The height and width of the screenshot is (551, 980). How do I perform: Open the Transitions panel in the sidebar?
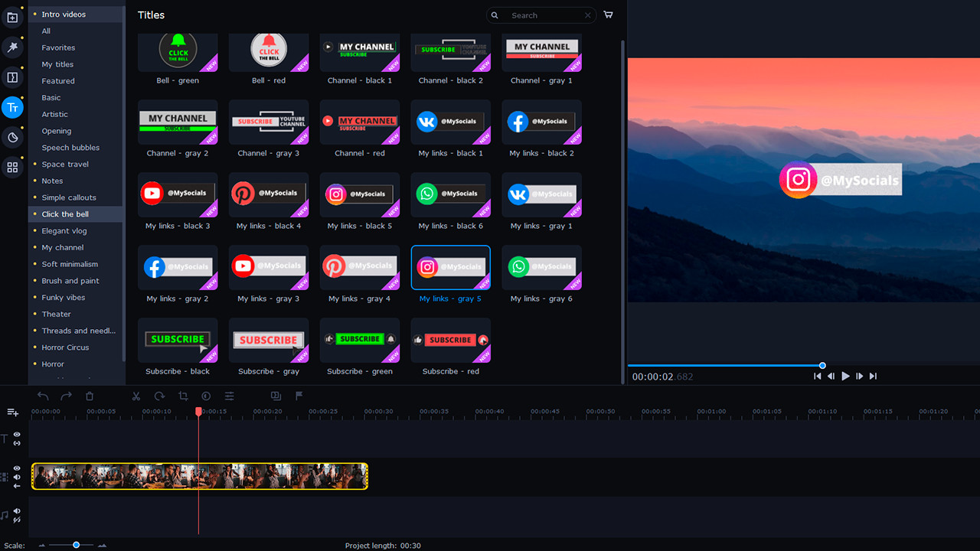pos(12,79)
